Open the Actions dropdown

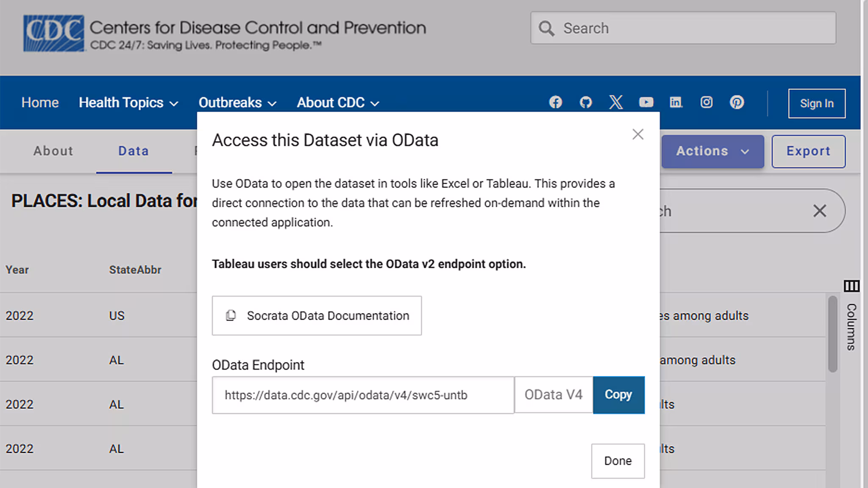[713, 151]
